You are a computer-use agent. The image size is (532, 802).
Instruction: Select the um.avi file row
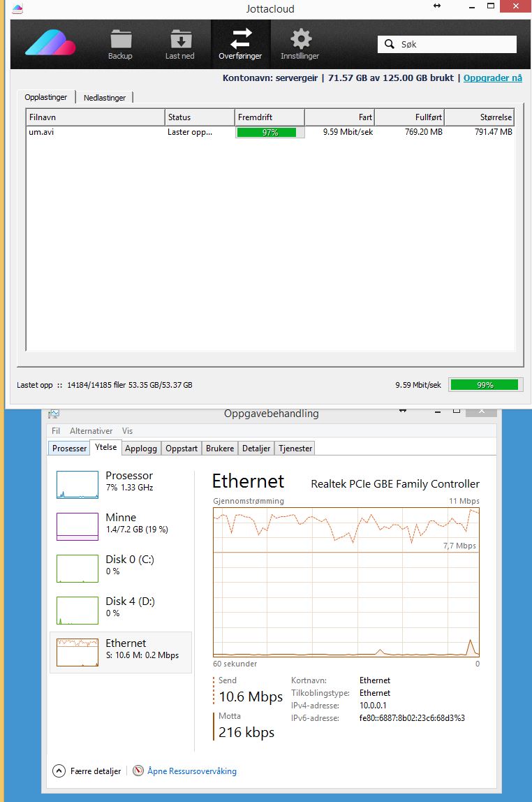[270, 132]
